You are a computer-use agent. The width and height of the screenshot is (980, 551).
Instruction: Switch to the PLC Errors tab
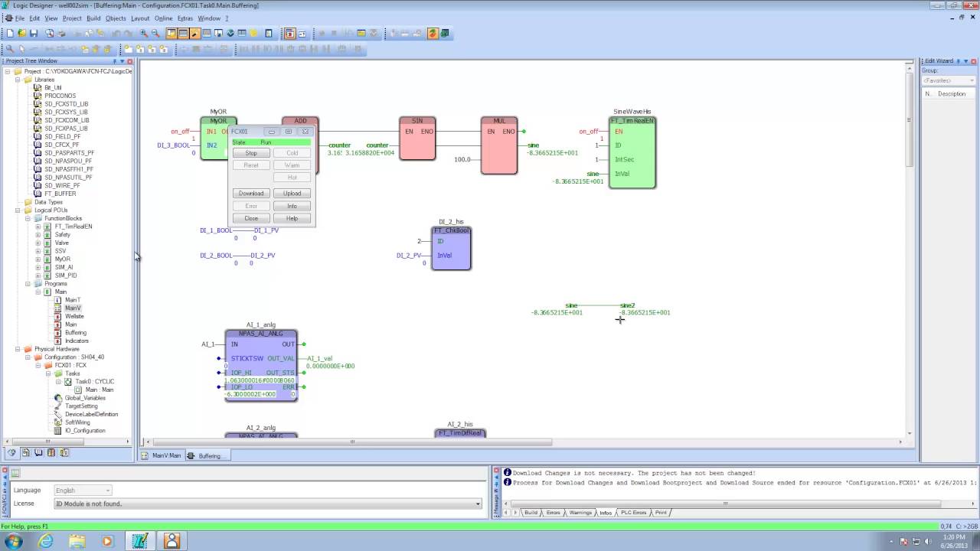point(633,513)
